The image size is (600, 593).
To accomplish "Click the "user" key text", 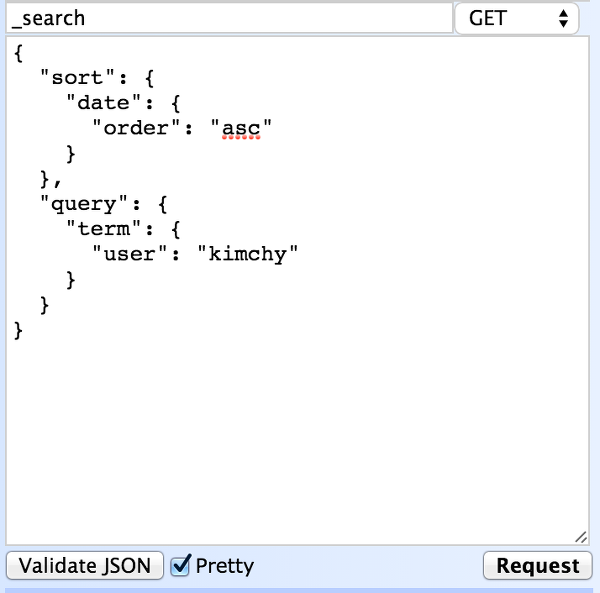I will [129, 254].
